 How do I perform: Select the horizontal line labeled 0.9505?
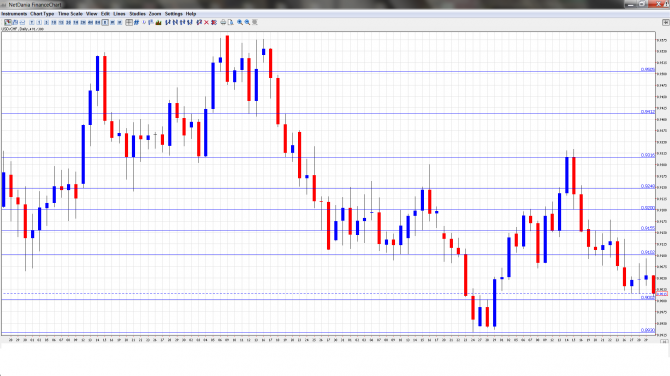tap(328, 72)
